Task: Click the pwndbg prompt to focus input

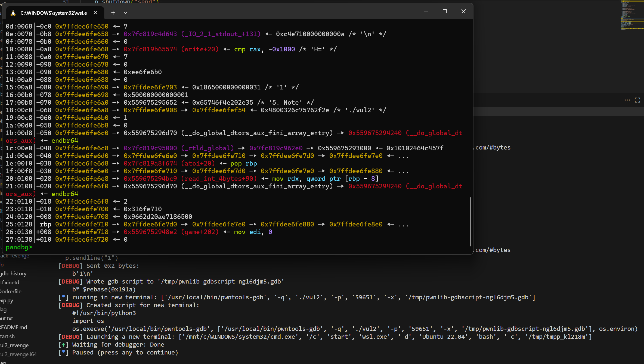Action: click(19, 247)
